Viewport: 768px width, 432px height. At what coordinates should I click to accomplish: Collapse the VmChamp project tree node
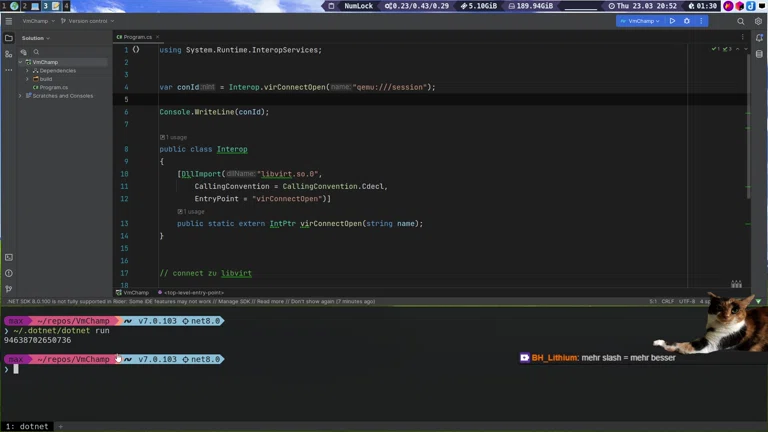(x=21, y=62)
